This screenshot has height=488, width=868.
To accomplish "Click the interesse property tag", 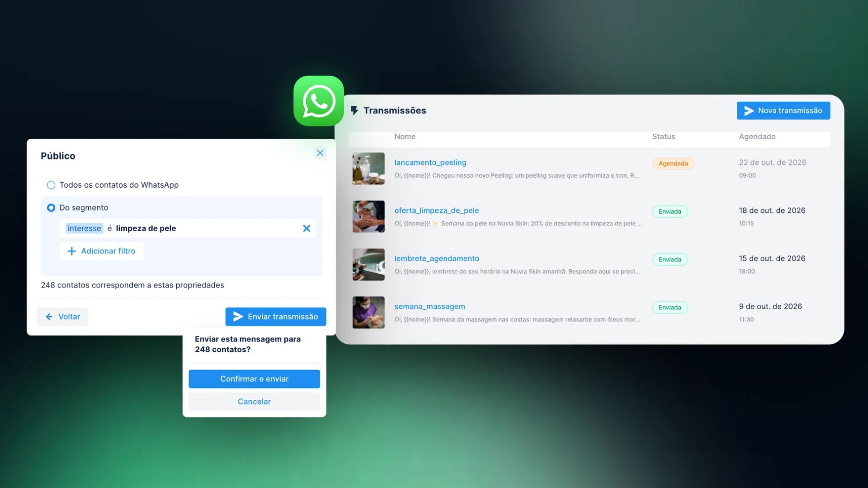I will (x=84, y=228).
